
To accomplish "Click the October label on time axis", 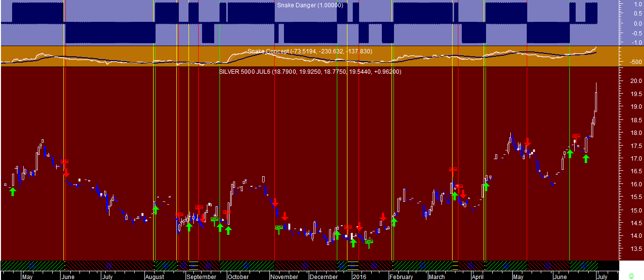I will pos(238,277).
